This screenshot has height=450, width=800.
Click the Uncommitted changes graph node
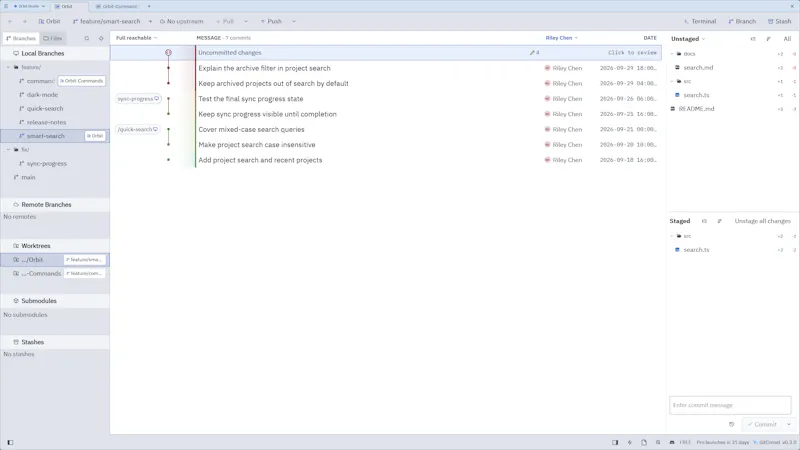click(x=168, y=53)
